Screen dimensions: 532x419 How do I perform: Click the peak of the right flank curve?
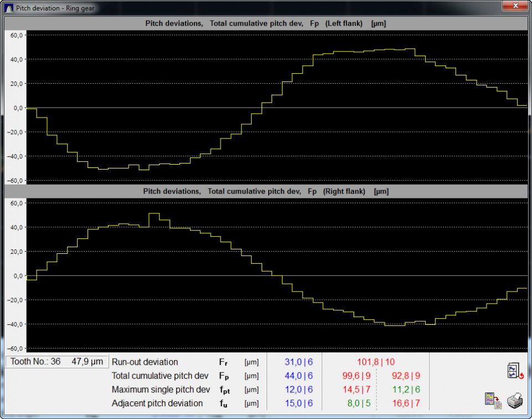click(x=154, y=213)
